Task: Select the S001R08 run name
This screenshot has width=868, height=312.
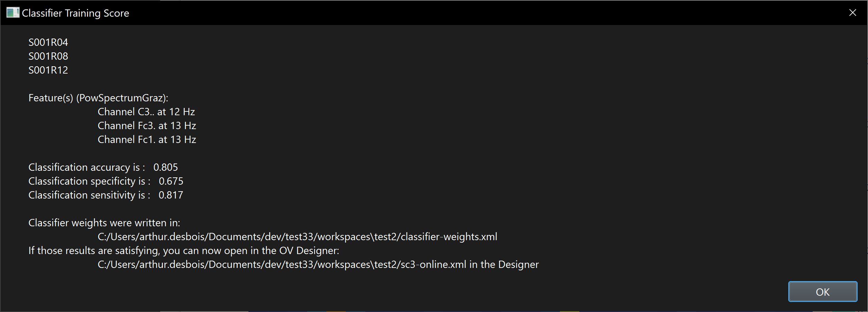Action: pyautogui.click(x=48, y=56)
